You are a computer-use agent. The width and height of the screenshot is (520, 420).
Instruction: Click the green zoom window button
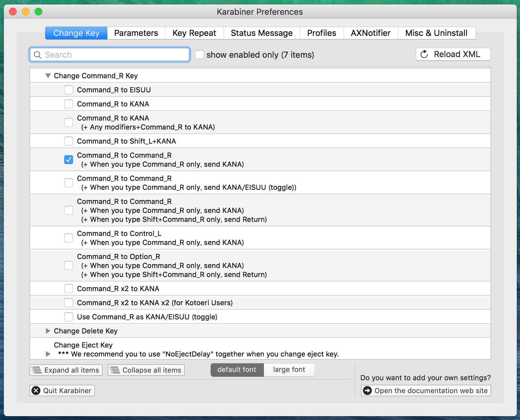pos(38,12)
